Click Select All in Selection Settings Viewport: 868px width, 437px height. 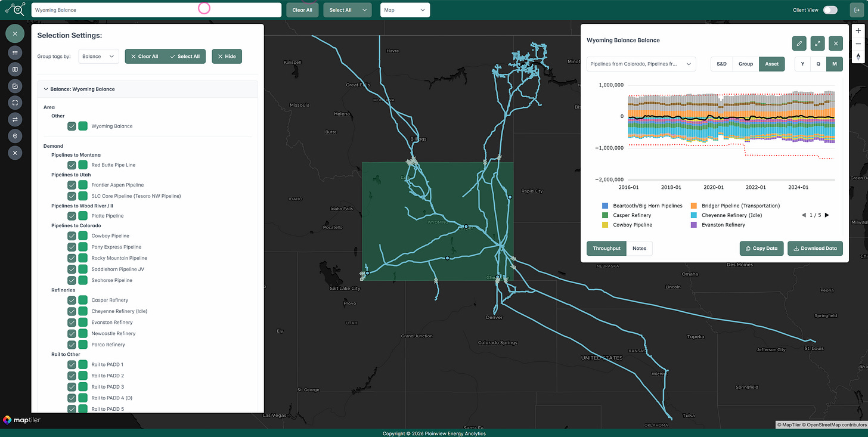(x=185, y=56)
